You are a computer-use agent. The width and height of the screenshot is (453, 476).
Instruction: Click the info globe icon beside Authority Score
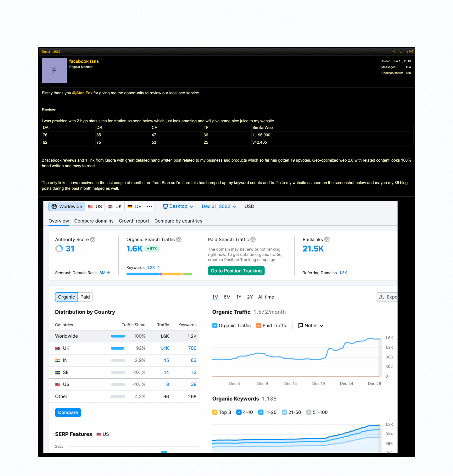93,240
